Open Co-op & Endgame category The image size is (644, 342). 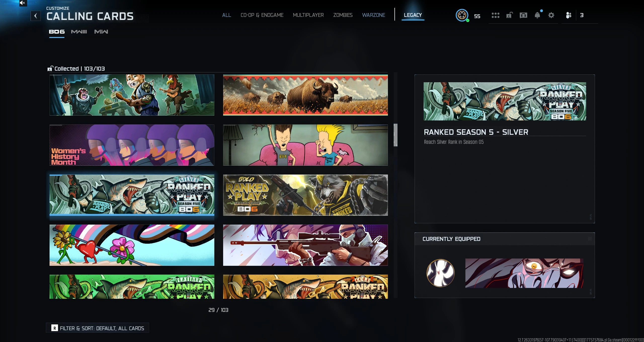click(x=262, y=15)
